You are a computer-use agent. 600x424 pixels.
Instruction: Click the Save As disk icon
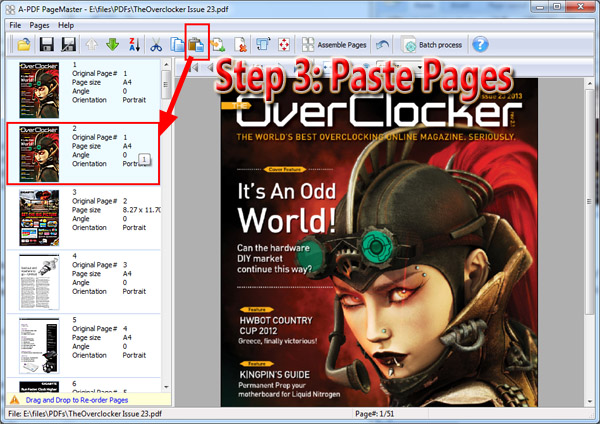68,45
